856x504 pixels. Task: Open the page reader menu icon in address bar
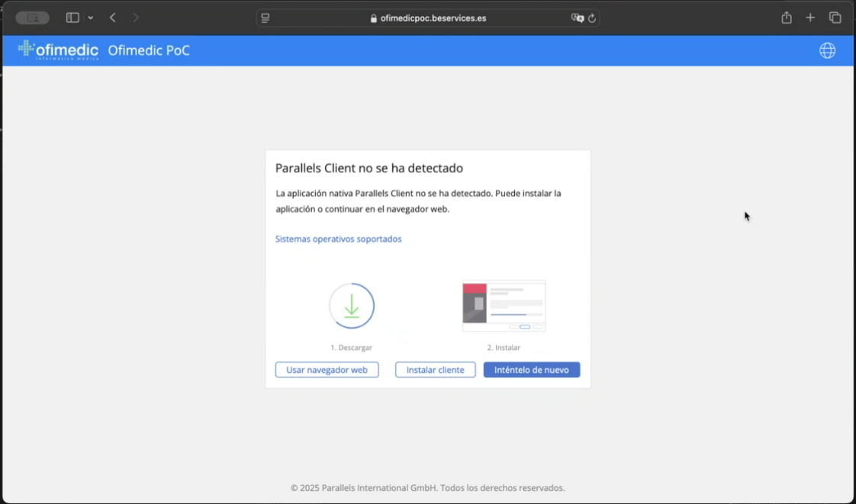(265, 18)
